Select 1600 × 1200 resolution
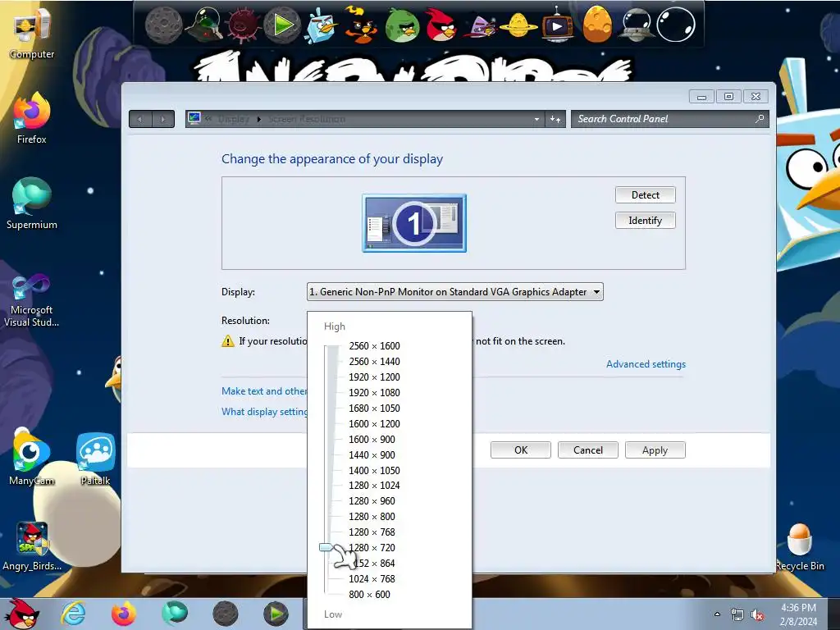The height and width of the screenshot is (630, 840). [374, 424]
